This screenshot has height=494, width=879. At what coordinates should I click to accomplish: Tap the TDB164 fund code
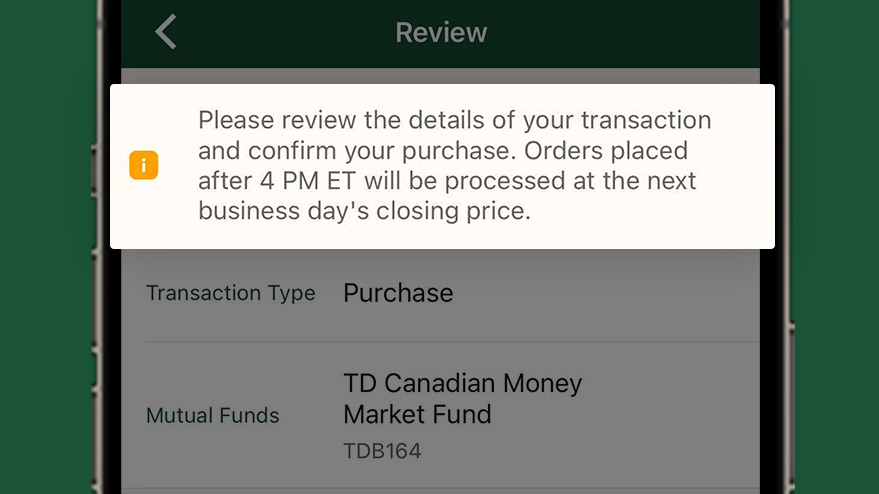point(382,451)
